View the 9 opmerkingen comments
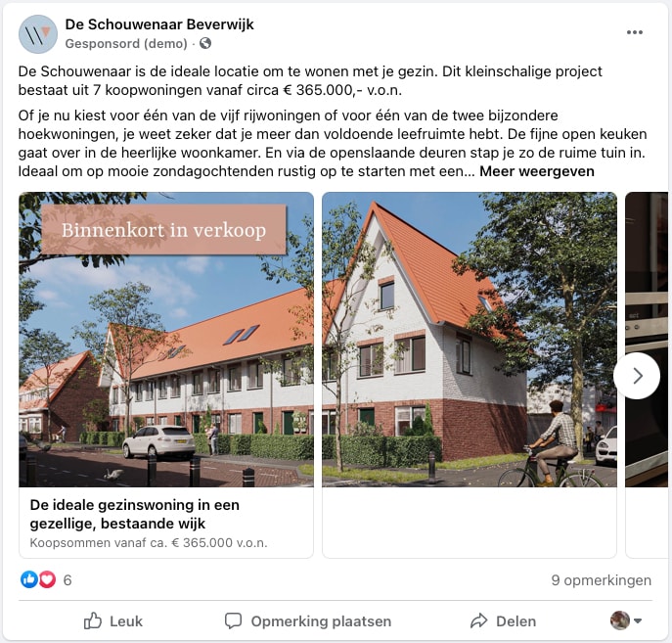The height and width of the screenshot is (643, 672). tap(601, 580)
